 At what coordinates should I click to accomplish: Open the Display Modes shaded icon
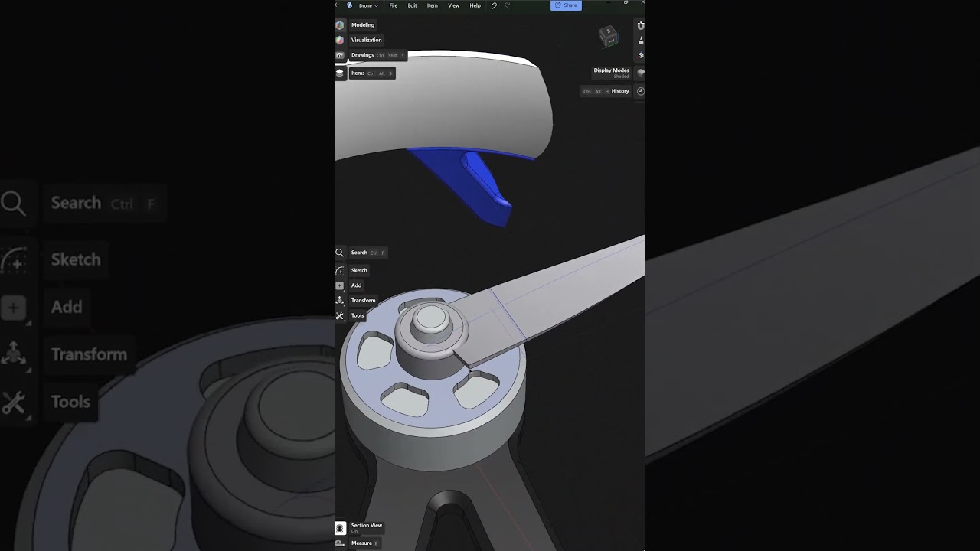coord(640,73)
